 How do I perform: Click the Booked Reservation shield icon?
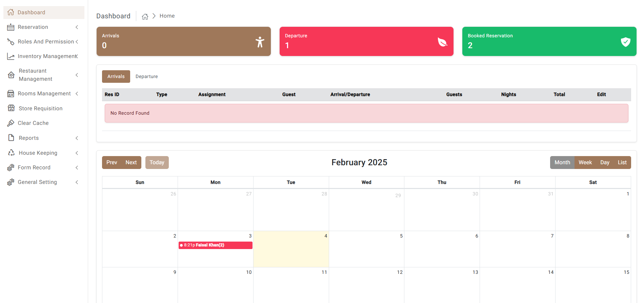625,42
